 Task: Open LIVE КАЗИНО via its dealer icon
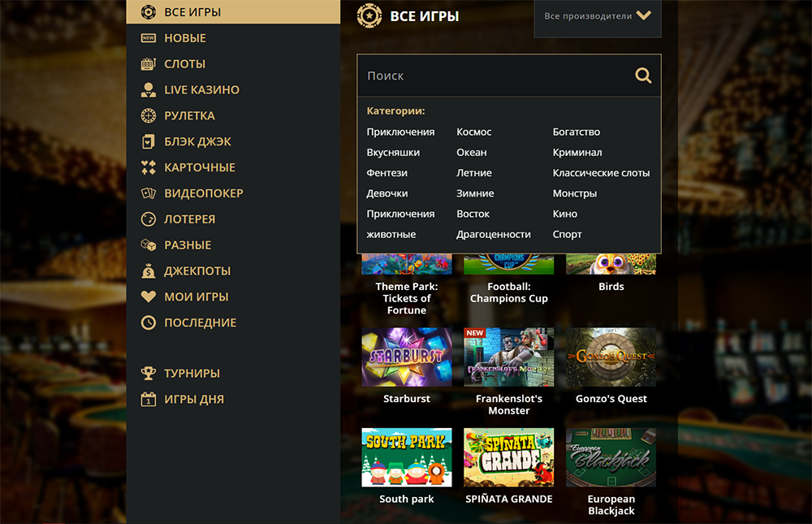click(147, 89)
